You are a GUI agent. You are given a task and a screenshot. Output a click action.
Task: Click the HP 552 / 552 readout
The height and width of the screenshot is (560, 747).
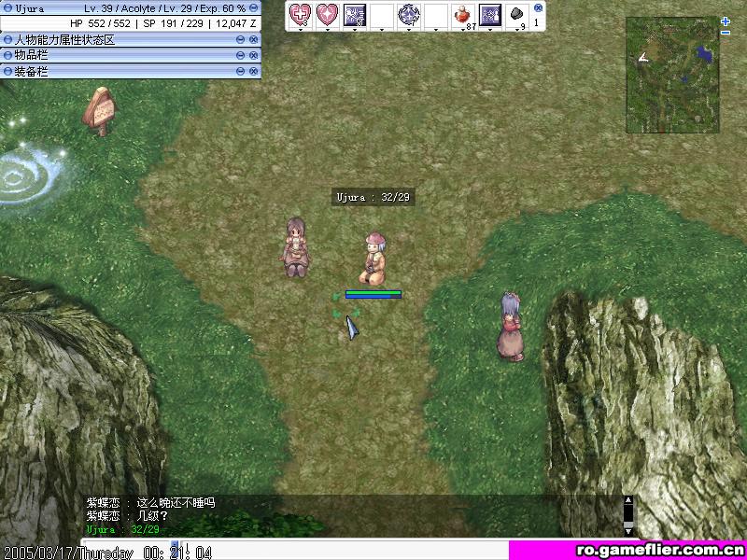[100, 23]
